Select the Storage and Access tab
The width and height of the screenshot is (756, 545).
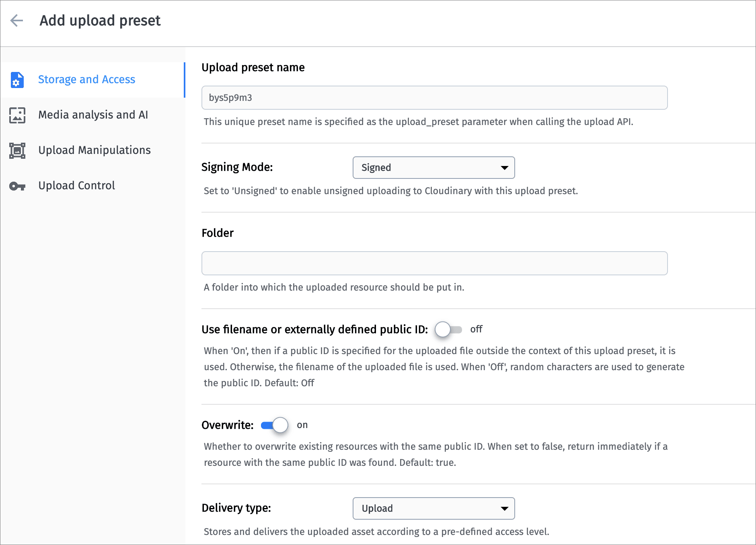point(86,80)
